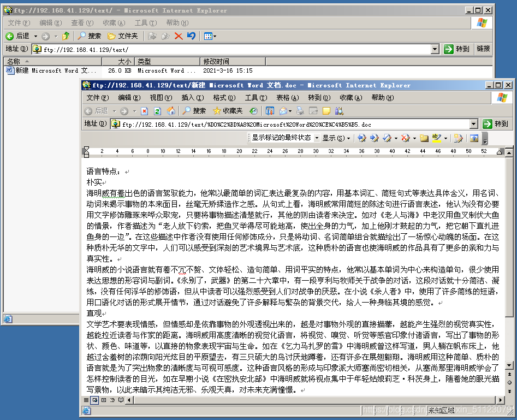Click the History clock icon
The image size is (517, 420).
point(253,111)
